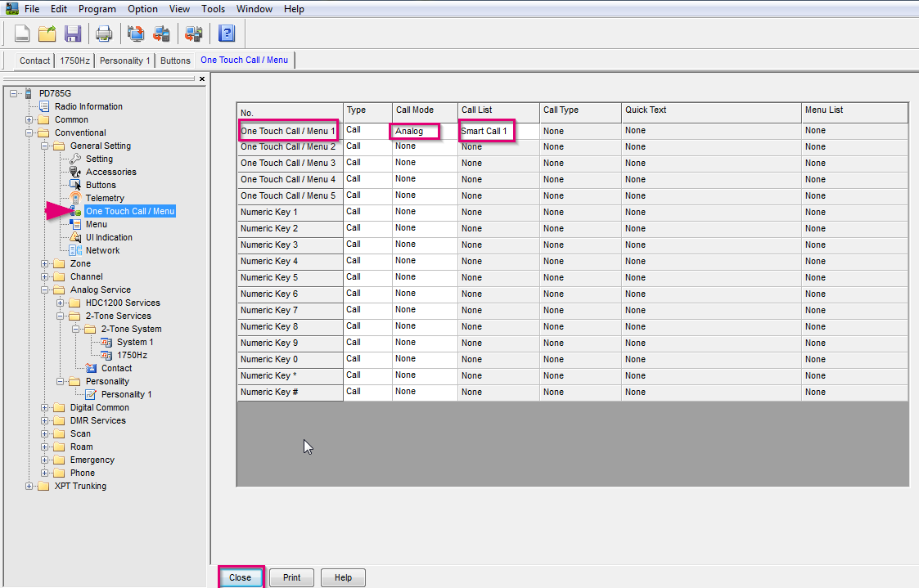Click the Read from radio toolbar icon
The image size is (919, 588).
(x=135, y=34)
